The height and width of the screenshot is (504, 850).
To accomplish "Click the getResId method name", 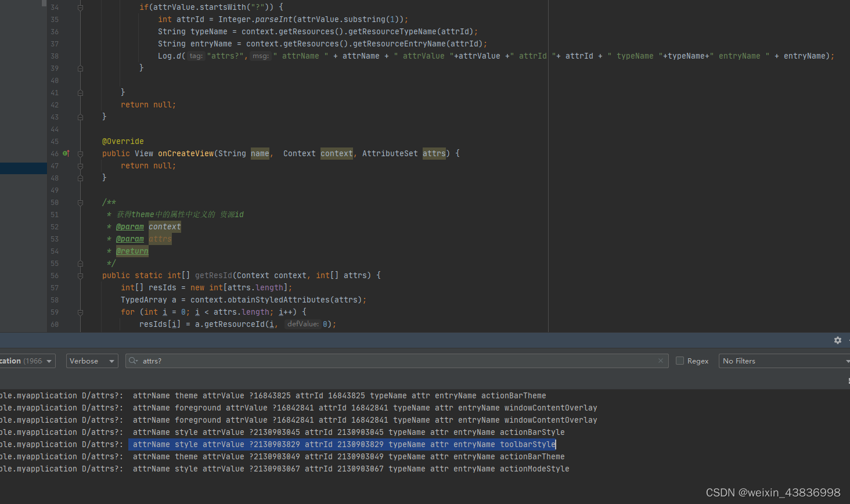I will pyautogui.click(x=214, y=275).
